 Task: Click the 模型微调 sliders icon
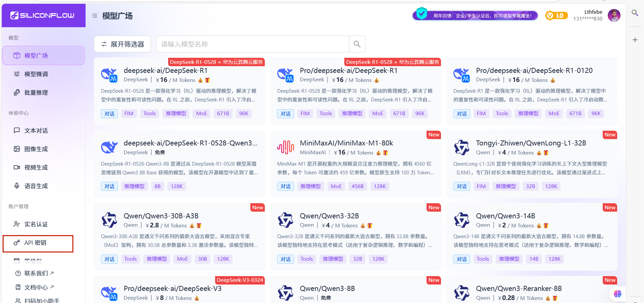pos(17,74)
